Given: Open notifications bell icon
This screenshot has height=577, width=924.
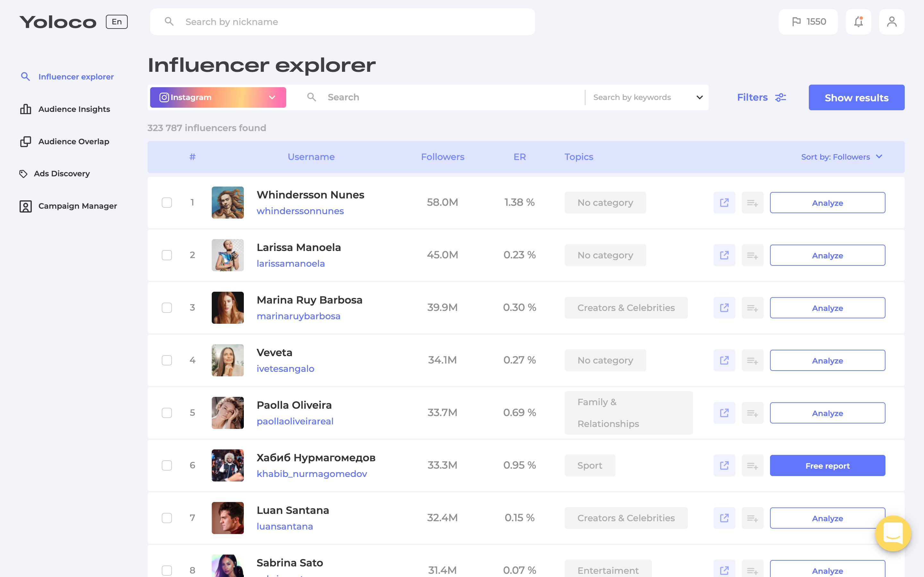Looking at the screenshot, I should pyautogui.click(x=858, y=22).
